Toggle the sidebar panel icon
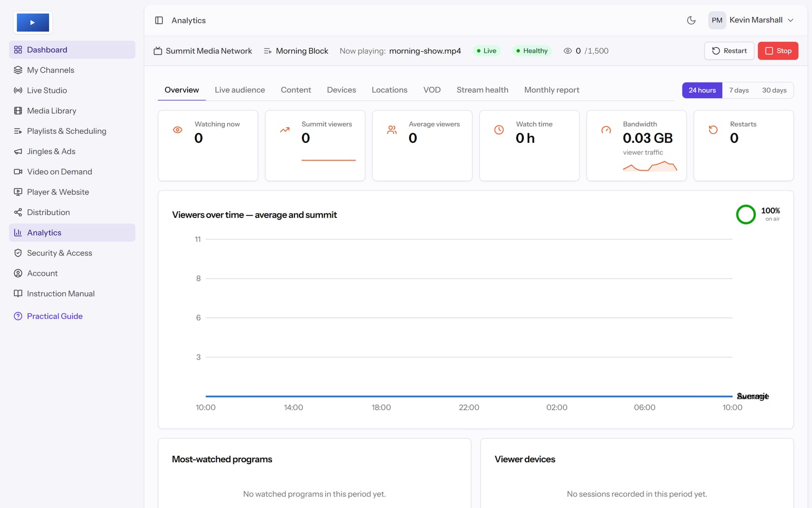Screen dimensions: 812x508 [x=159, y=20]
